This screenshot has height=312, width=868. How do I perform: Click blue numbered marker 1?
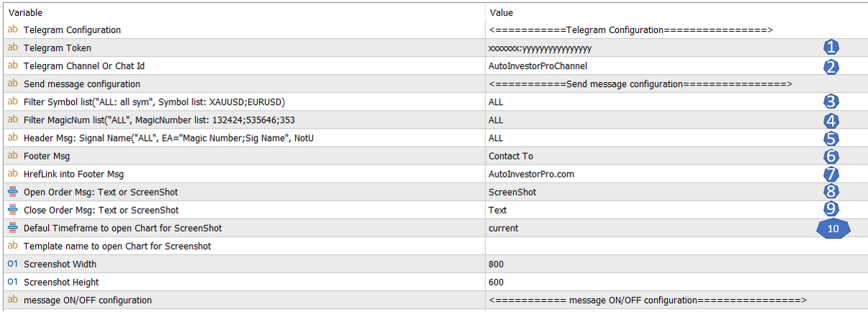[x=831, y=48]
